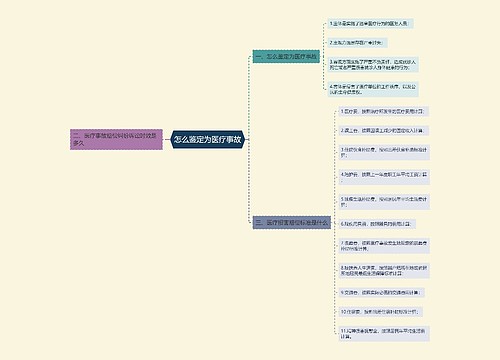Click the blue-gray branch 三、医疗损害赔偿标准是什么
Image resolution: width=500 pixels, height=360 pixels.
292,222
